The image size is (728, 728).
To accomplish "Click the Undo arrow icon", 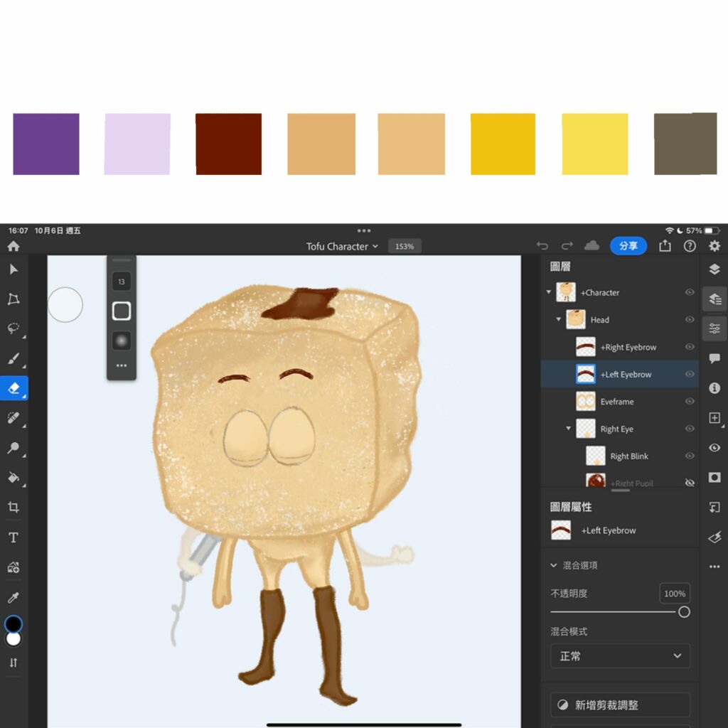I will (542, 246).
